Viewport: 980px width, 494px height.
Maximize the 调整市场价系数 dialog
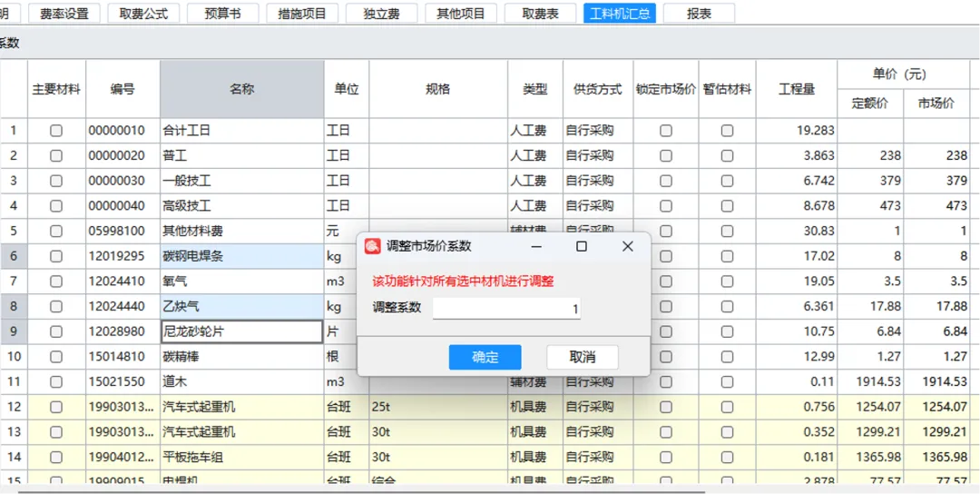582,246
